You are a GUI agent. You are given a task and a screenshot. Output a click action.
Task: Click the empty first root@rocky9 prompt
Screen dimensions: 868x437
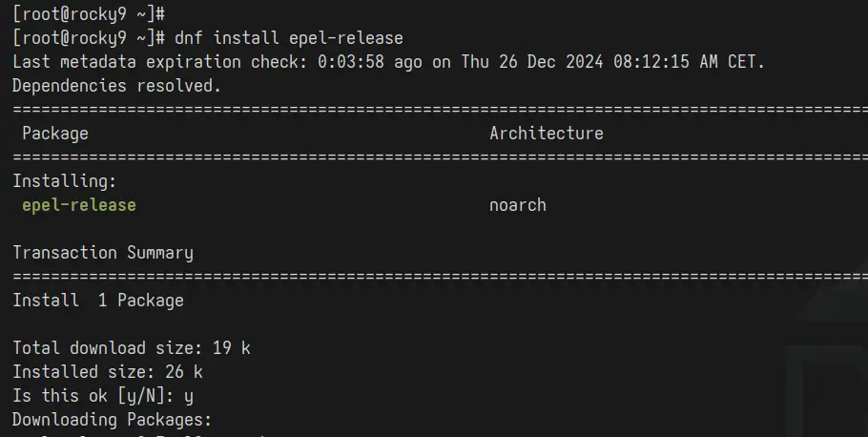(89, 14)
